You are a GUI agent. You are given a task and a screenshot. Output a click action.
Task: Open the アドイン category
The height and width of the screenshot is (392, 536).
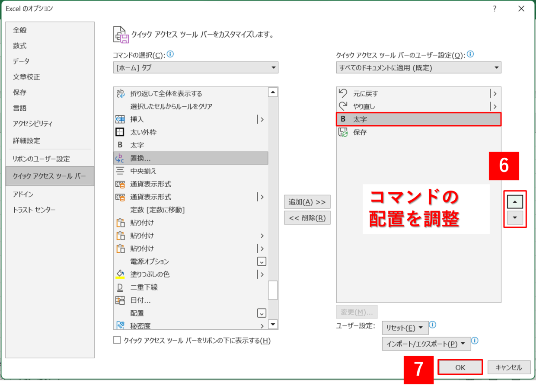pyautogui.click(x=50, y=194)
